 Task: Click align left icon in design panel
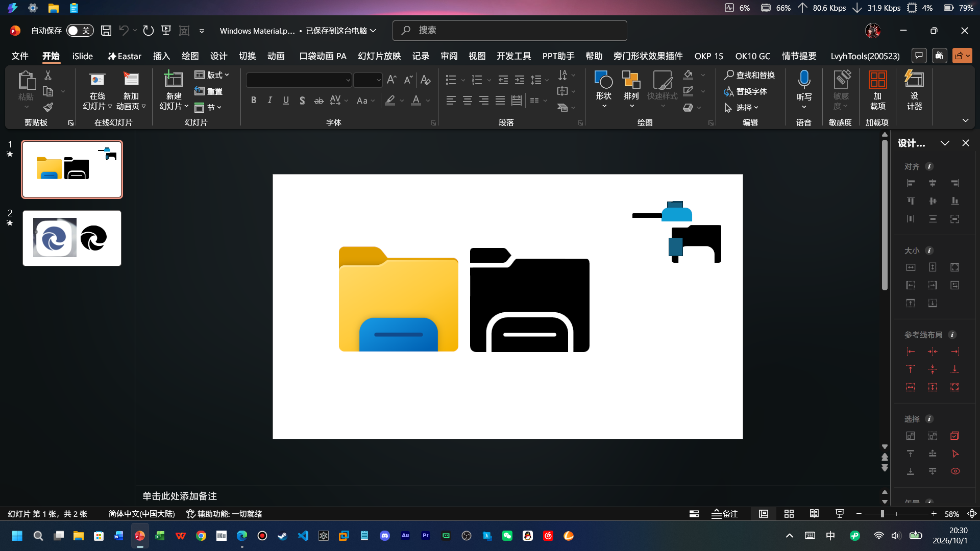pyautogui.click(x=911, y=183)
